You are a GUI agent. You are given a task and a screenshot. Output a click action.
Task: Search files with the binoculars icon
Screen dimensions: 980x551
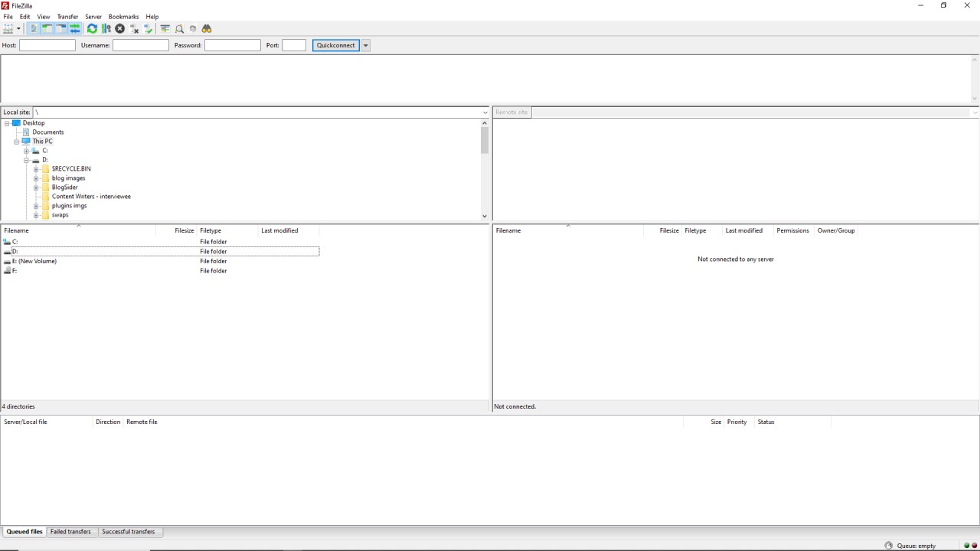tap(207, 28)
